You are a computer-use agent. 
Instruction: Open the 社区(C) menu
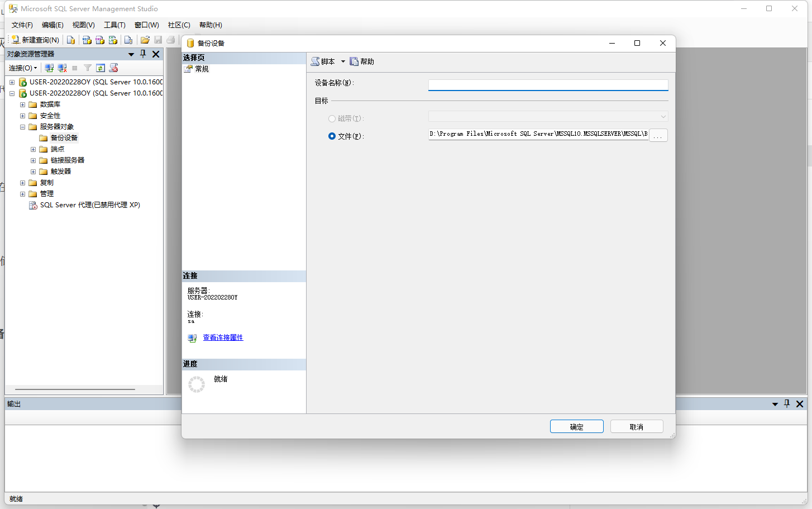click(x=179, y=25)
